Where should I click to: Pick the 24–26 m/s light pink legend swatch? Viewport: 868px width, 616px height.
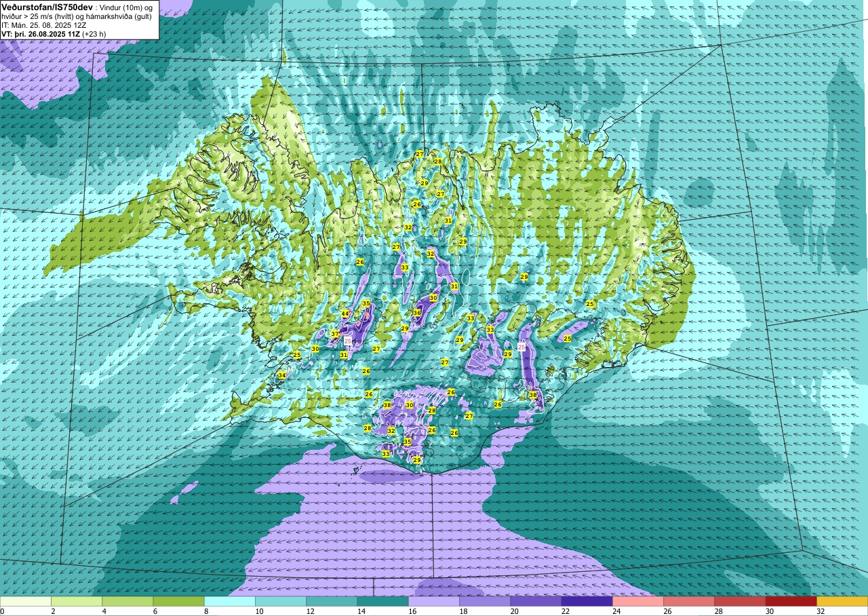click(638, 602)
